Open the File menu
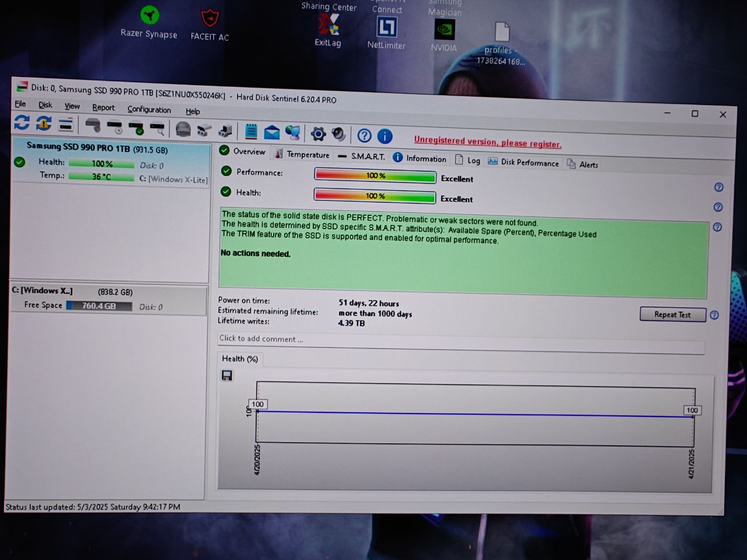The image size is (747, 560). (x=20, y=104)
